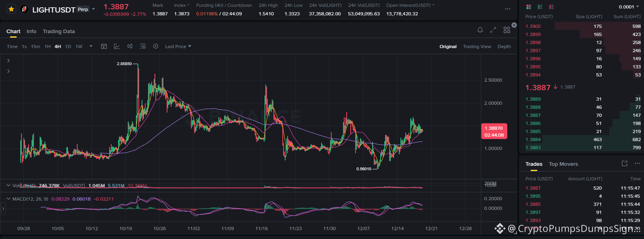Expand the second chart legend chevron
The width and height of the screenshot is (644, 239).
click(x=8, y=71)
